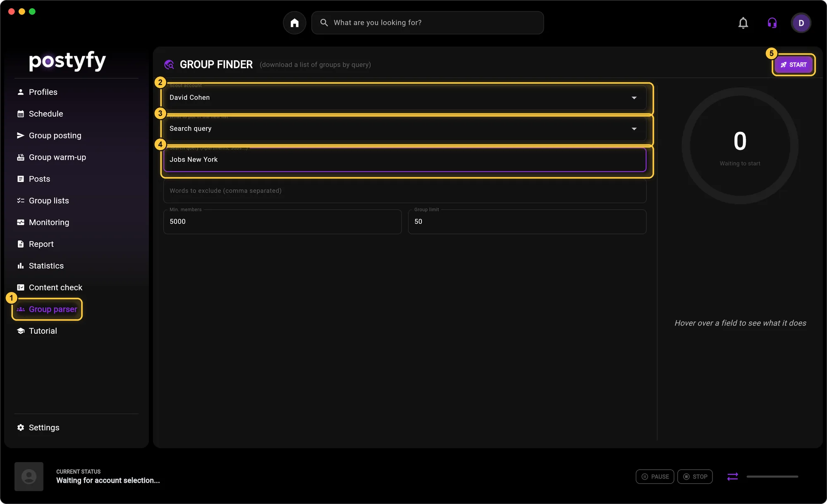
Task: Click the Group posting paper-plane icon
Action: tap(20, 136)
